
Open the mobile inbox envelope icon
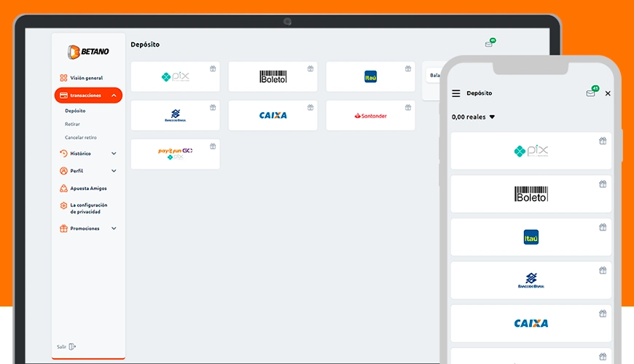coord(592,91)
